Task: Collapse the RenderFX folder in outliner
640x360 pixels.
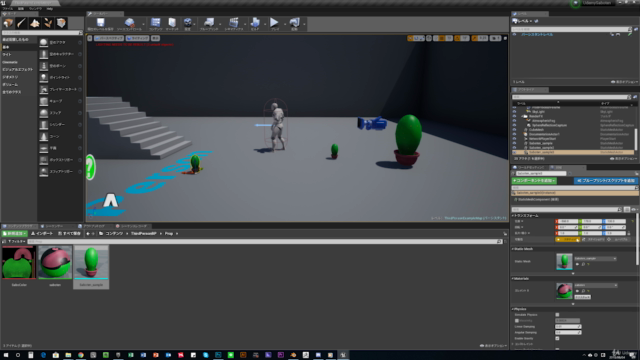Action: pos(522,116)
